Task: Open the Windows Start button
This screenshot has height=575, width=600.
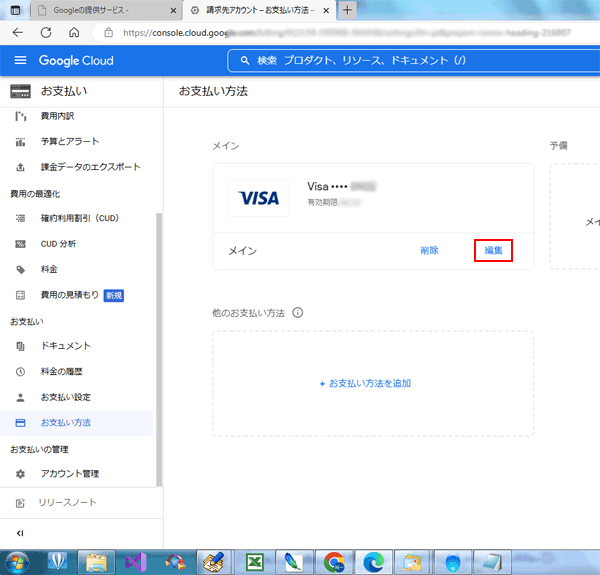Action: point(18,562)
